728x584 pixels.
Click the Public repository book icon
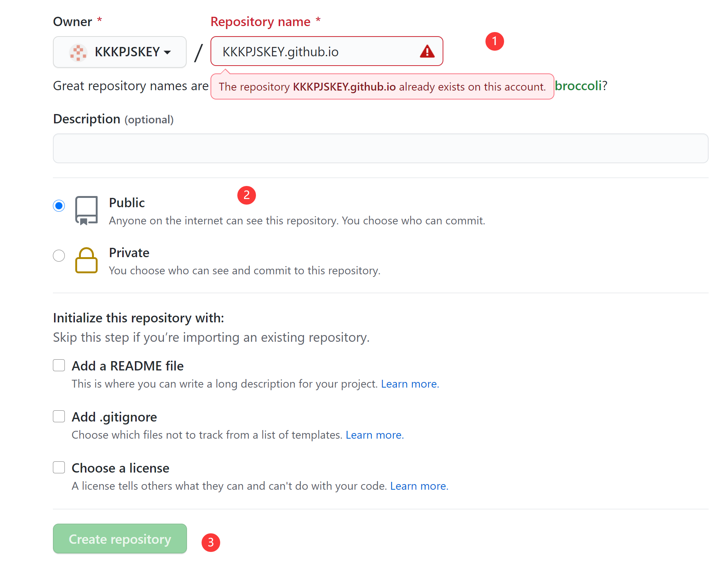click(86, 211)
